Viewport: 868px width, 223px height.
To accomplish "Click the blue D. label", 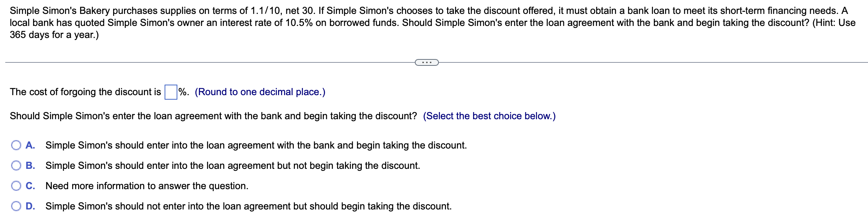I will [x=31, y=206].
